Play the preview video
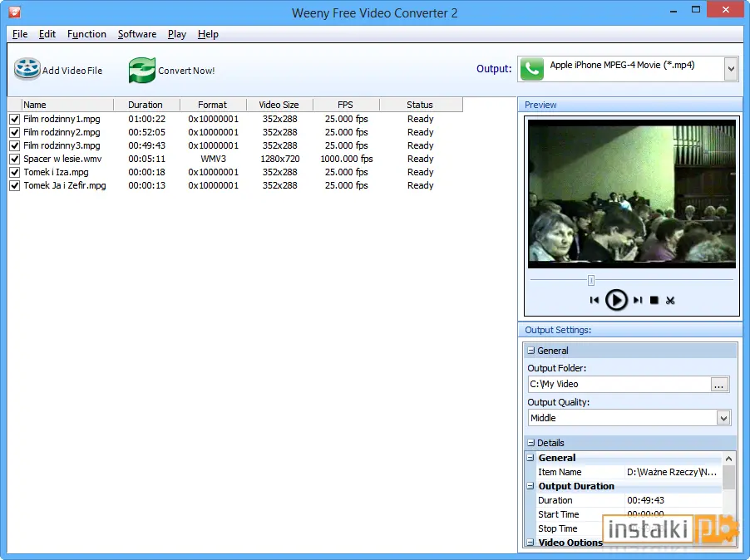This screenshot has width=750, height=560. tap(616, 300)
